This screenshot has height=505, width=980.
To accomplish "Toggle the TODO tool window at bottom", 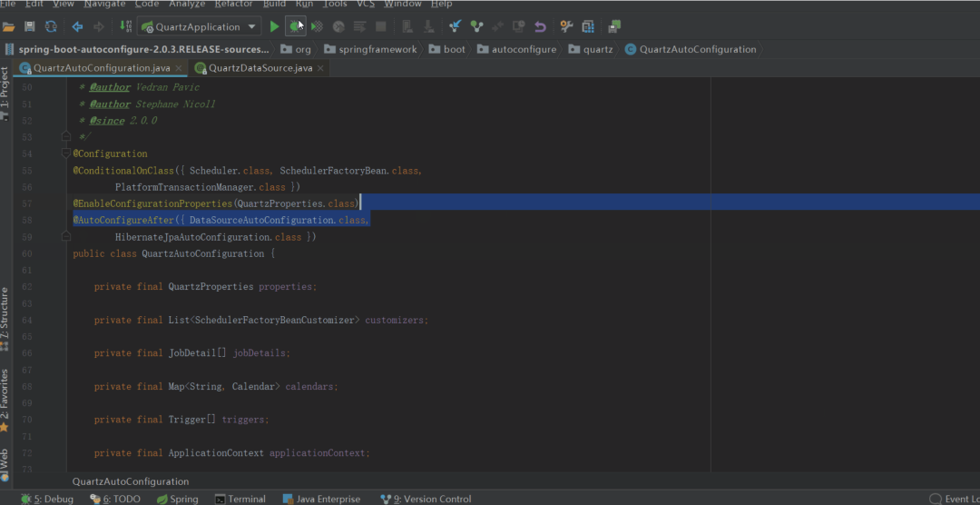I will coord(115,499).
